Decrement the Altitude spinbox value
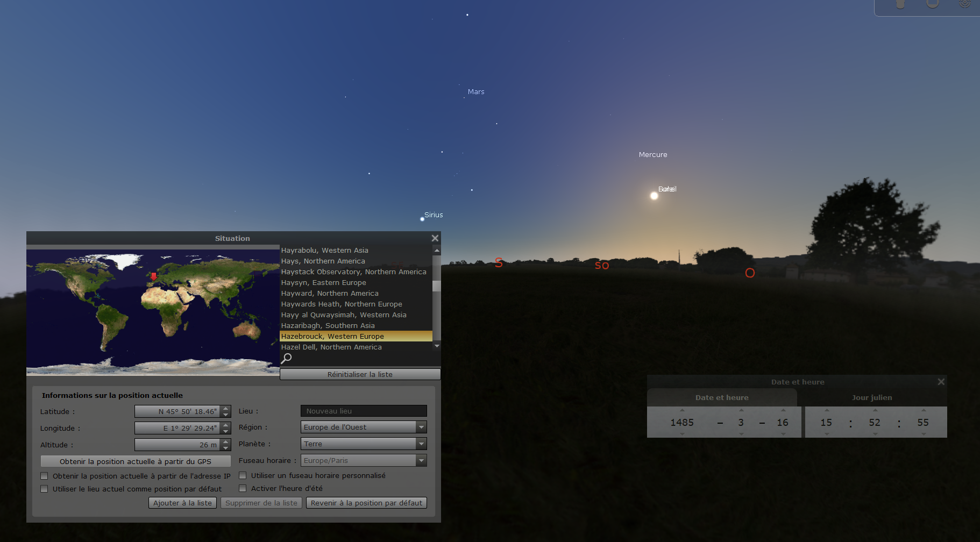 coord(226,448)
